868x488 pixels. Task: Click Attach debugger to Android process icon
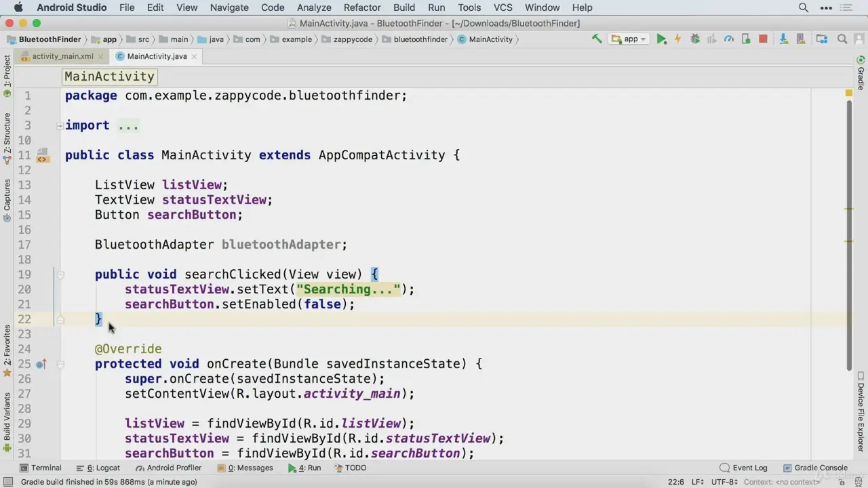[x=745, y=39]
